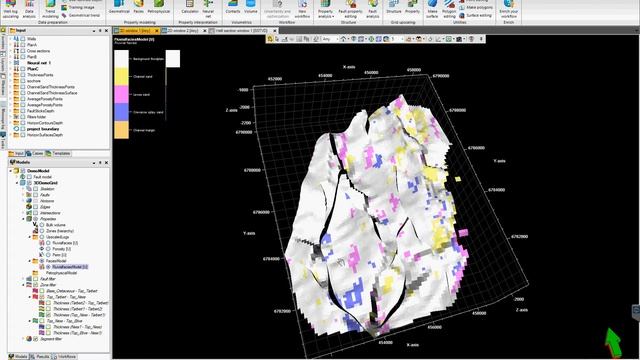Open the Fault analysis tool
The width and height of the screenshot is (640, 360).
(373, 9)
